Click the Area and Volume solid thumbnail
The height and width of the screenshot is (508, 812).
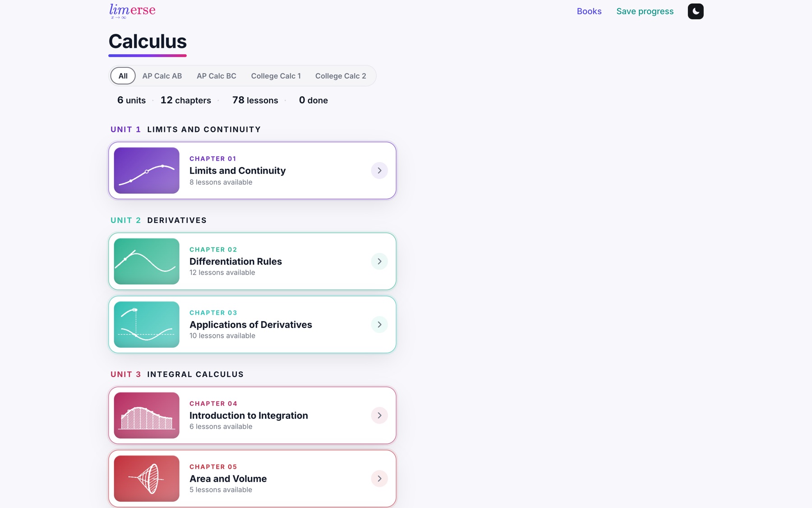pos(147,478)
